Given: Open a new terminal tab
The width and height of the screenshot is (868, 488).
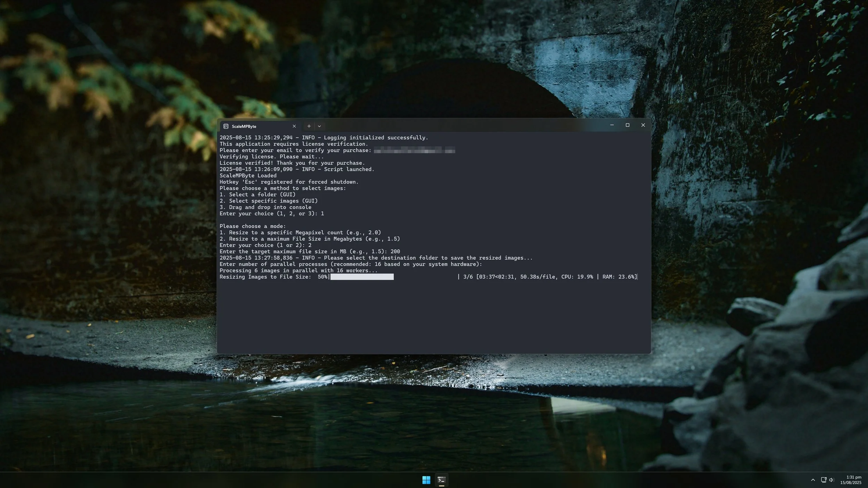Looking at the screenshot, I should click(x=309, y=126).
